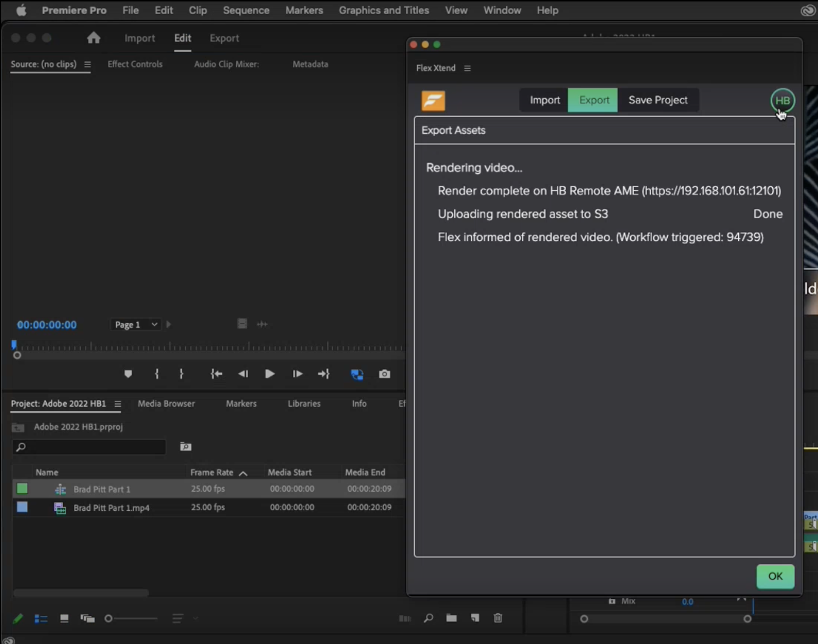Click the Mark Out bracket icon
This screenshot has width=818, height=644.
(181, 374)
